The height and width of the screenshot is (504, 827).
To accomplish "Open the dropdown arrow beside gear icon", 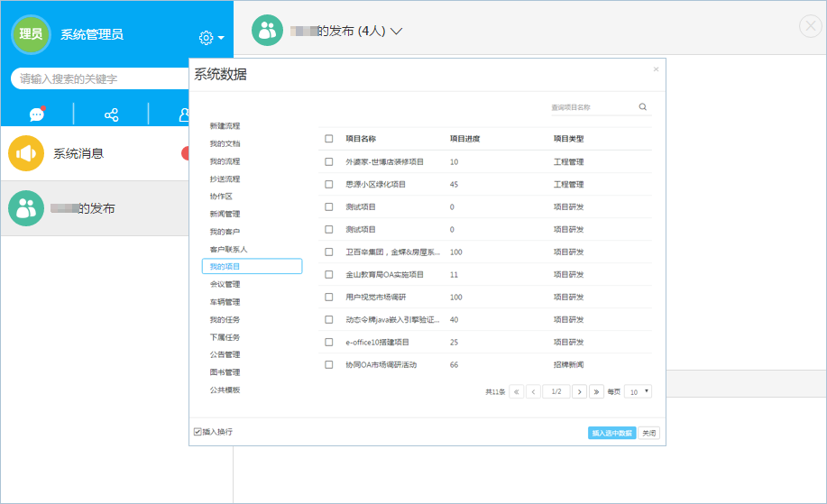I will (221, 38).
